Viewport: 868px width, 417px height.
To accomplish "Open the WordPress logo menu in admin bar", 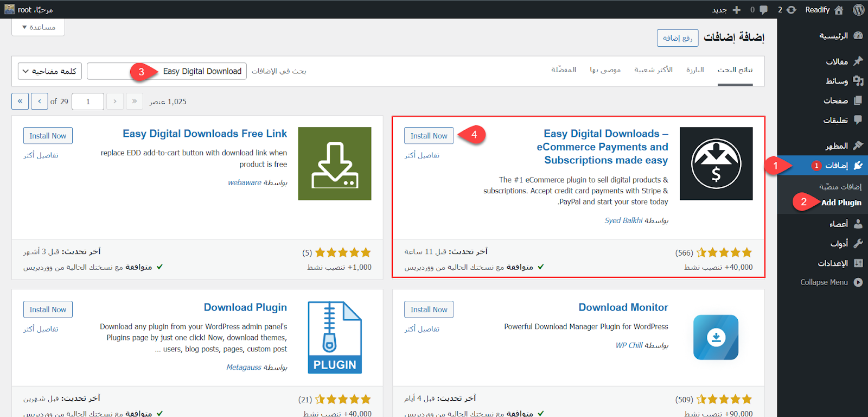I will [858, 10].
